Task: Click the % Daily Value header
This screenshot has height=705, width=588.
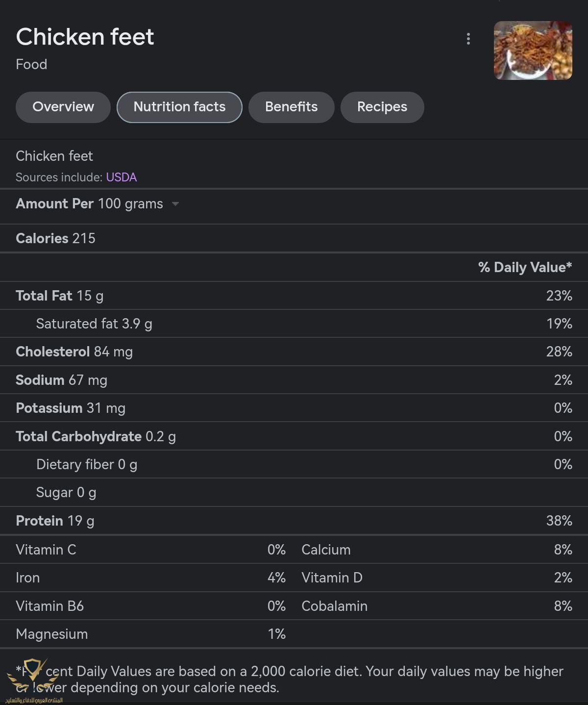Action: (525, 267)
